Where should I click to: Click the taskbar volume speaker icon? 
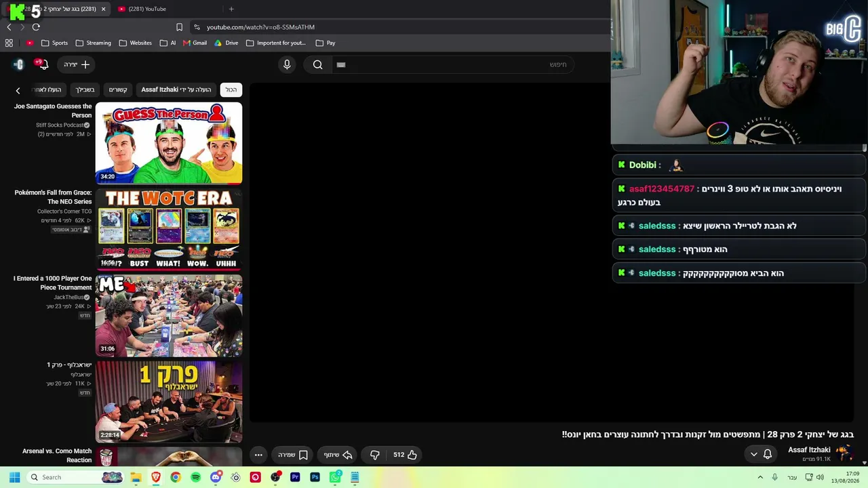point(820,477)
